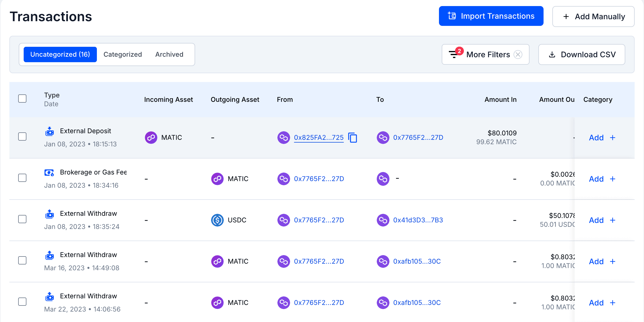Clear filters with the X icon

point(518,54)
